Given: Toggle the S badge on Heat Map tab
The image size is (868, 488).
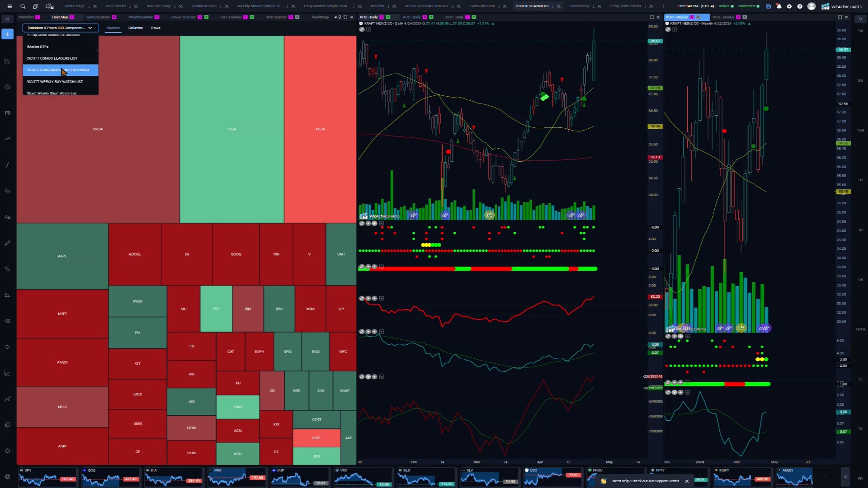Looking at the screenshot, I should click(72, 17).
